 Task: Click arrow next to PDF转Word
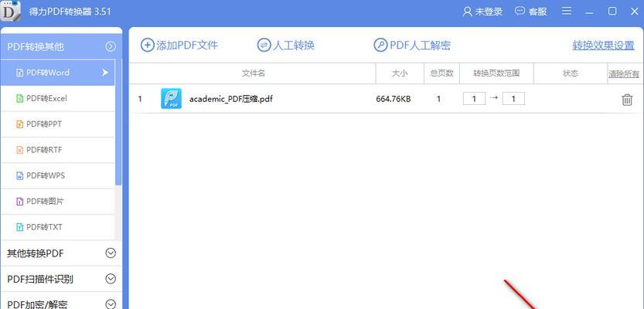pos(105,73)
